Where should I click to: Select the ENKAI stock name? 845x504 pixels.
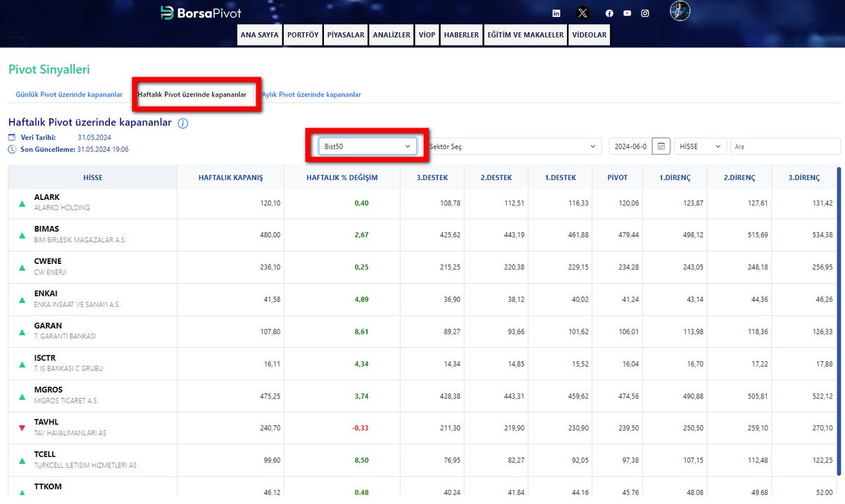point(46,294)
